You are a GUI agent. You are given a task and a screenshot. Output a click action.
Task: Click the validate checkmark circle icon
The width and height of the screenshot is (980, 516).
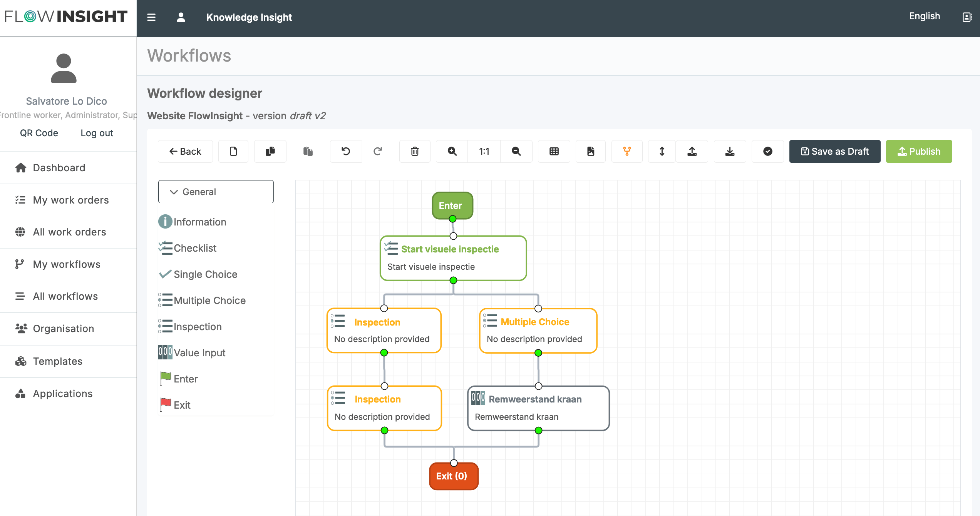click(x=767, y=151)
